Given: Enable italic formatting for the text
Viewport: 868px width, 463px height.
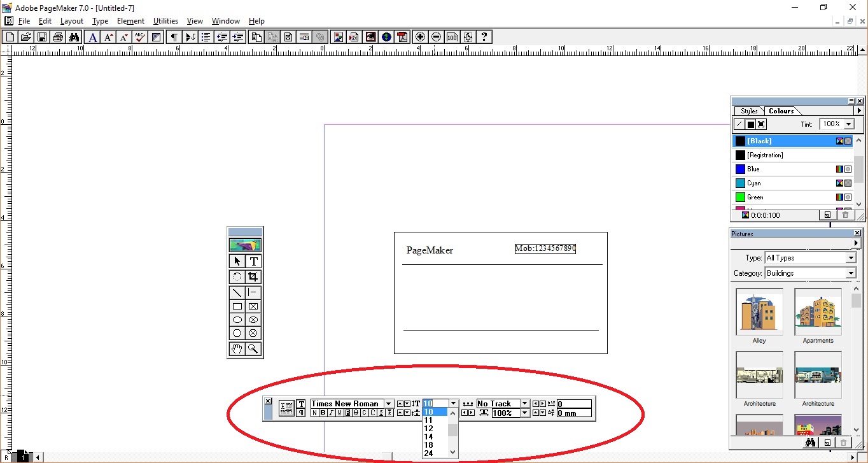Looking at the screenshot, I should (x=332, y=412).
